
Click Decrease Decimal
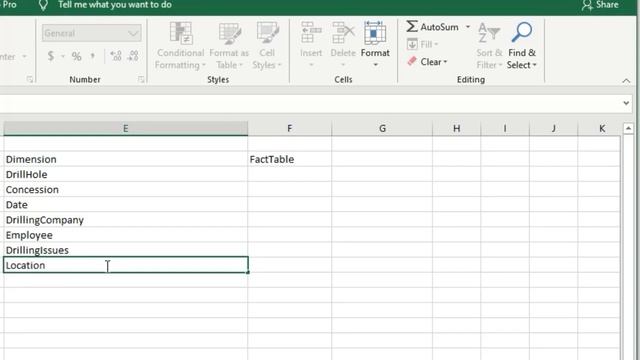(133, 56)
